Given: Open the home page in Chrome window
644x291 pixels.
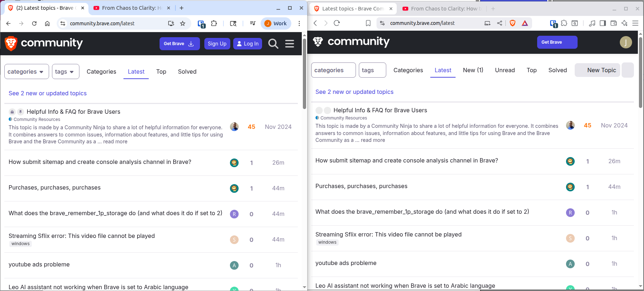Looking at the screenshot, I should click(47, 23).
